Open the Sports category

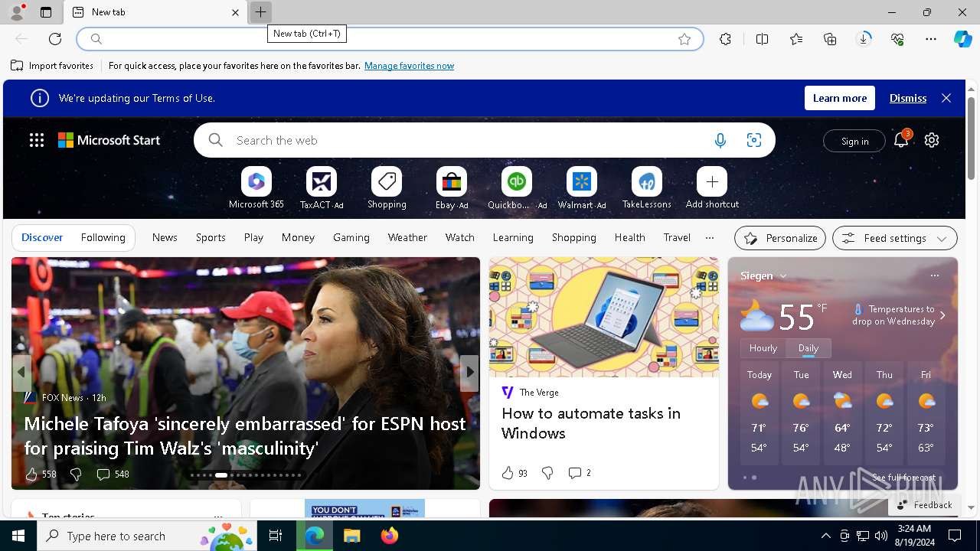click(x=211, y=238)
